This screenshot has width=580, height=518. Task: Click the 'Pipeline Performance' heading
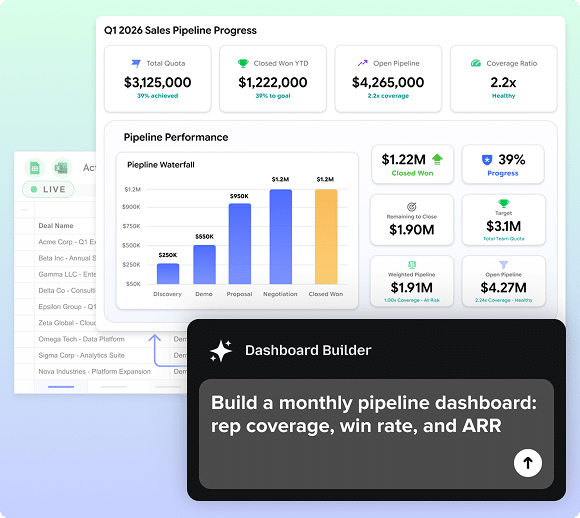176,137
